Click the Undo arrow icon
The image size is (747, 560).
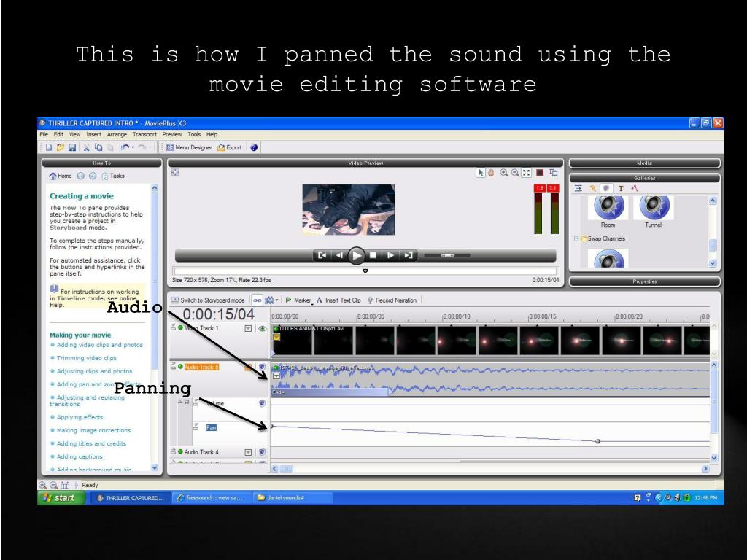pos(125,147)
